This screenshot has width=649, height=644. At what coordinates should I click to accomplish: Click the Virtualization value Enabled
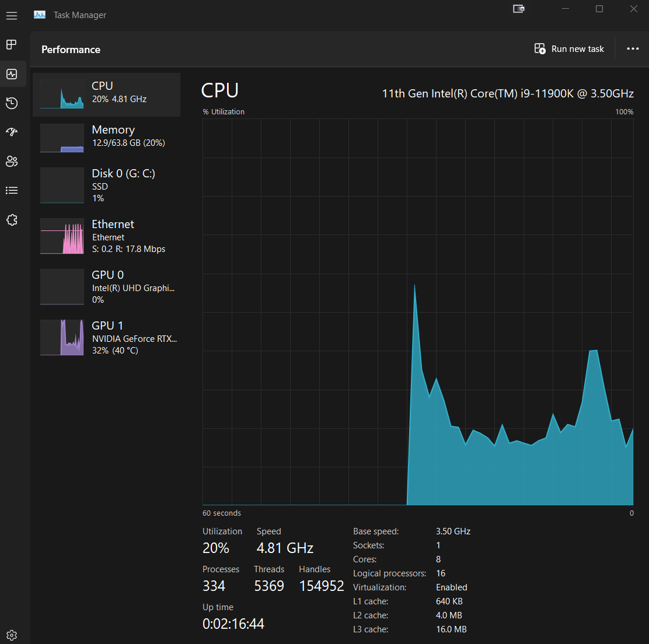pyautogui.click(x=451, y=587)
